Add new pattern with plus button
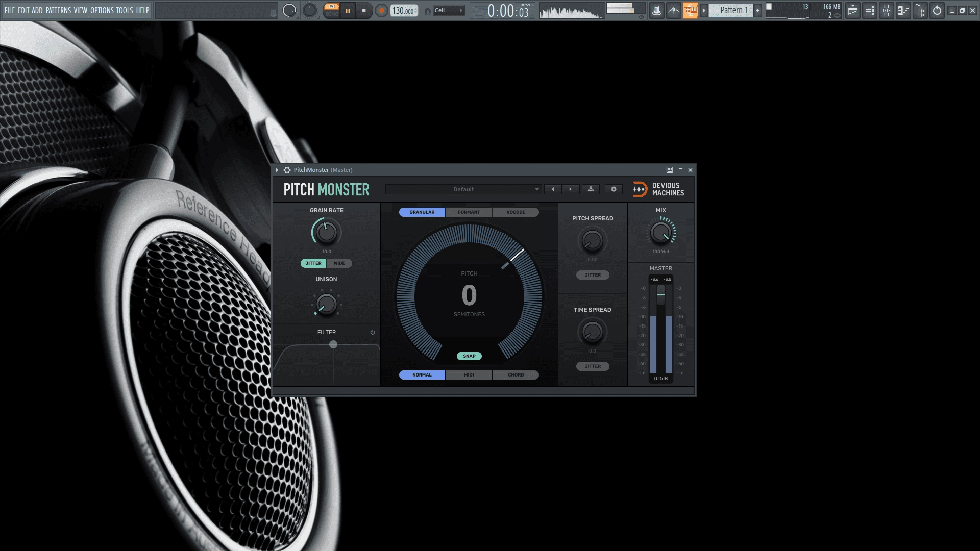 757,10
